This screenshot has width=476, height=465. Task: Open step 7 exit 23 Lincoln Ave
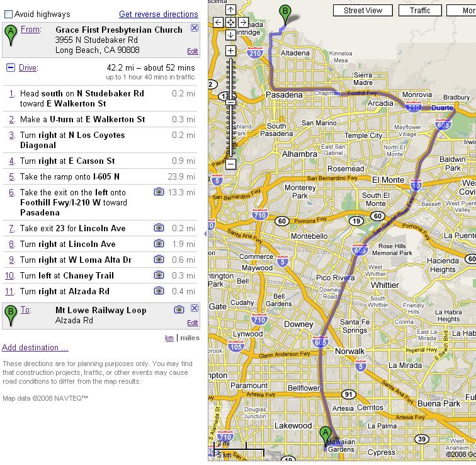pos(100,228)
